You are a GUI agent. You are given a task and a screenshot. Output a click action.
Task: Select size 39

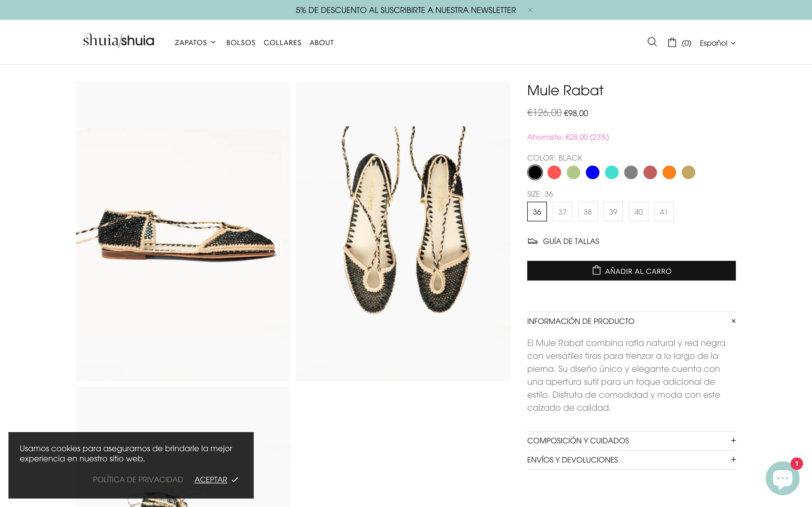point(613,211)
